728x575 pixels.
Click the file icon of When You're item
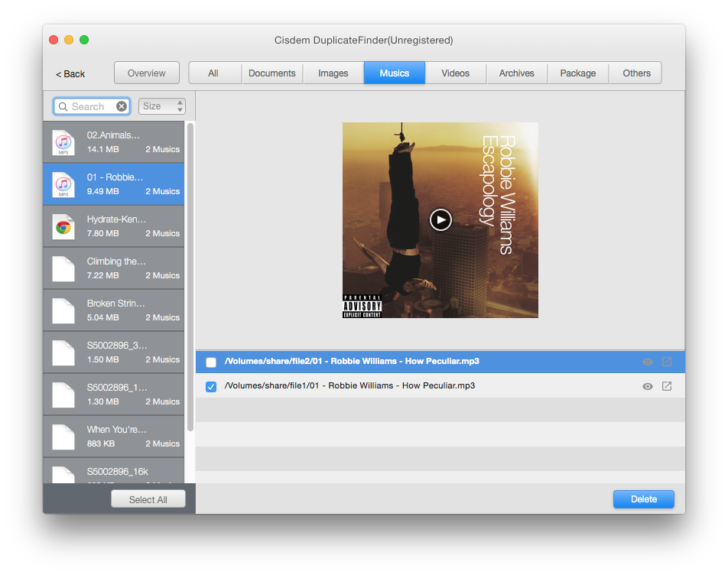pyautogui.click(x=63, y=437)
